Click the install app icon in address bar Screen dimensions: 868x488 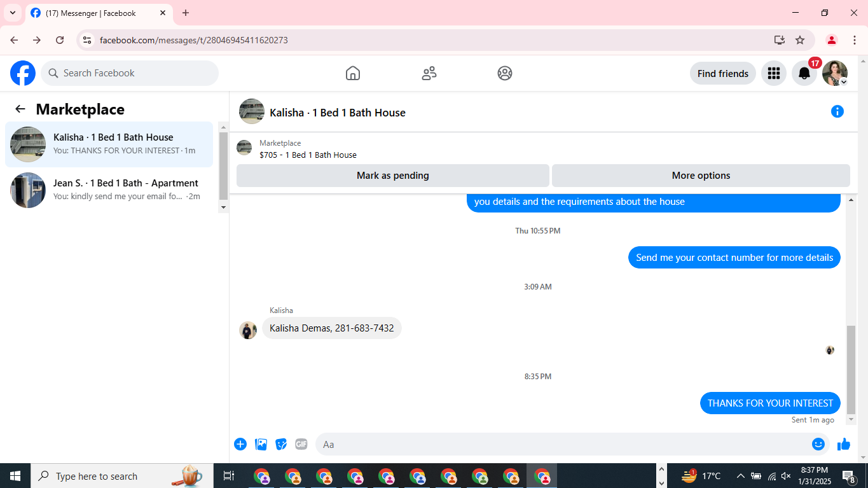(x=780, y=40)
